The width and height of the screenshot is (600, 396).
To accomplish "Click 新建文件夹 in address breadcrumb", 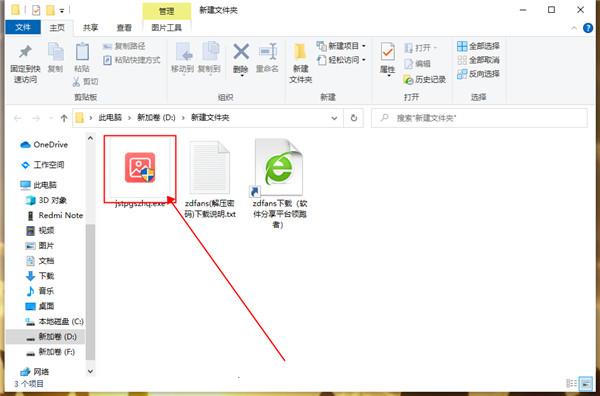I will [x=210, y=118].
